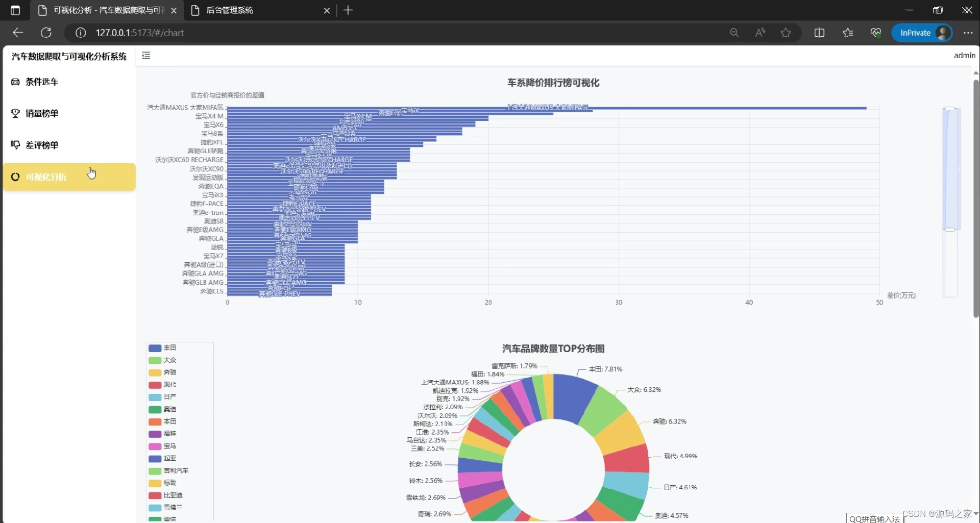This screenshot has width=980, height=523.
Task: Toggle 大众 legend entry
Action: [x=162, y=360]
